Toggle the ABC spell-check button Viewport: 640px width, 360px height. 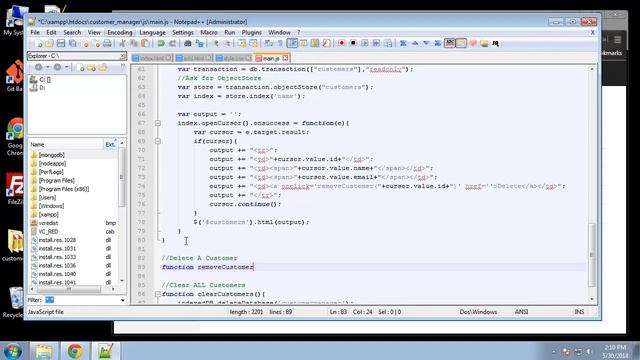click(450, 43)
